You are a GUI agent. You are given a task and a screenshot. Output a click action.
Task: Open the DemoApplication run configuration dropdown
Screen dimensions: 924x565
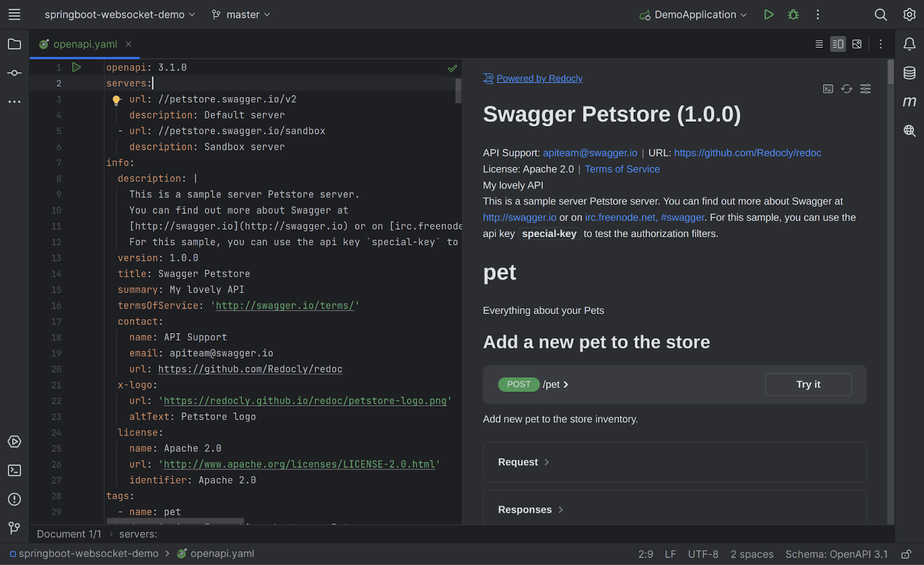692,14
